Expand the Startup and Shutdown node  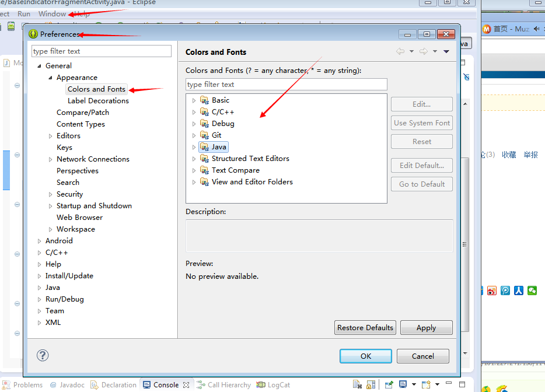(50, 206)
